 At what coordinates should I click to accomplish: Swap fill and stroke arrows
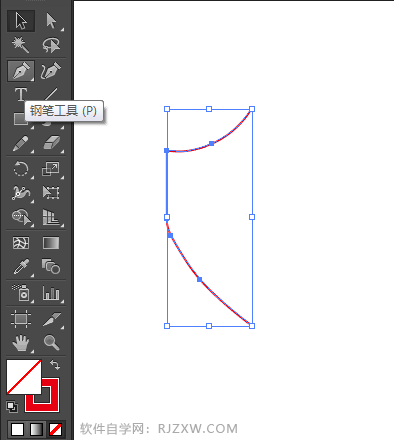[x=55, y=365]
